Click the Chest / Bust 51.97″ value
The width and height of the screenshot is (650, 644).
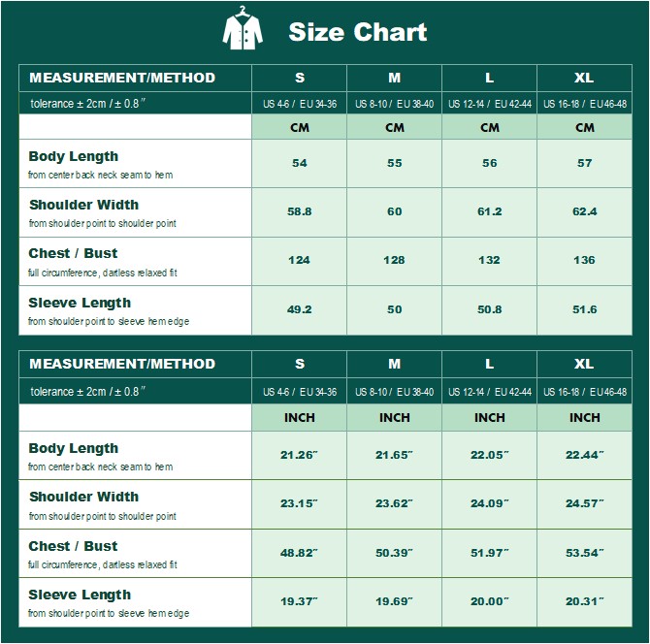(490, 553)
